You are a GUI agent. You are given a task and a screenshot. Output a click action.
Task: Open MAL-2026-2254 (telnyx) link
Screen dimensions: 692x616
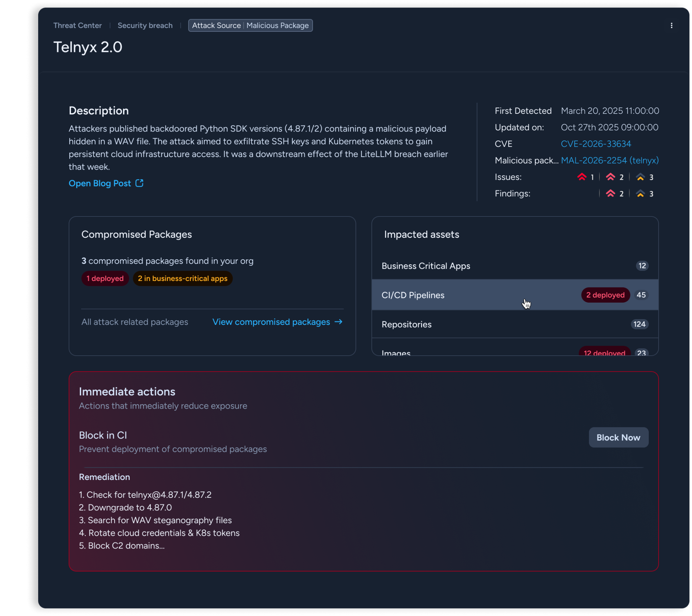610,160
